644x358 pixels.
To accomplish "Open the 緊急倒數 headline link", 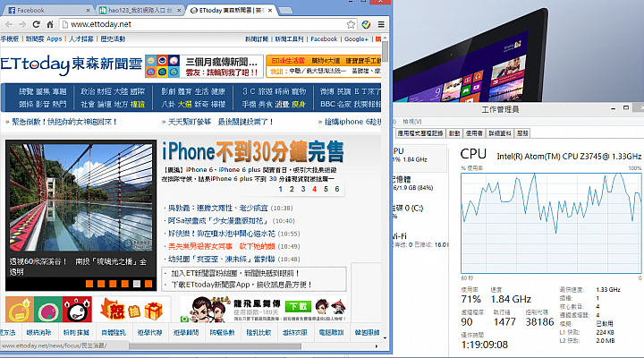I will [x=64, y=122].
